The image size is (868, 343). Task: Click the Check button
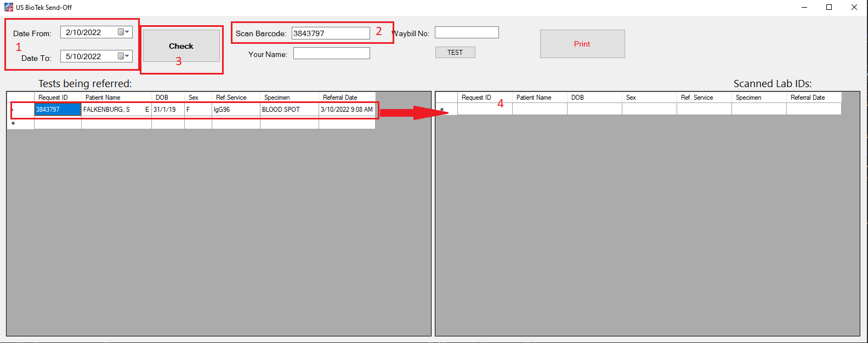pyautogui.click(x=181, y=46)
